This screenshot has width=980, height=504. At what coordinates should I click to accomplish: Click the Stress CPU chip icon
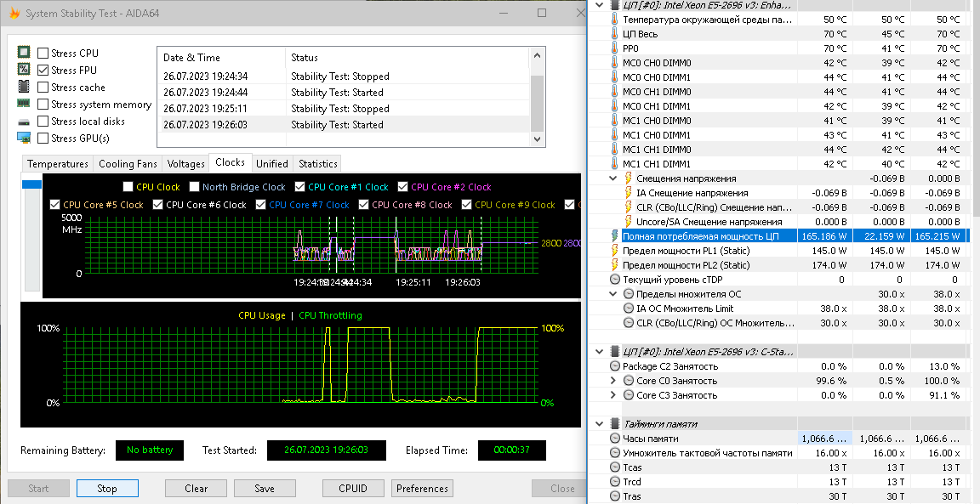tap(24, 53)
